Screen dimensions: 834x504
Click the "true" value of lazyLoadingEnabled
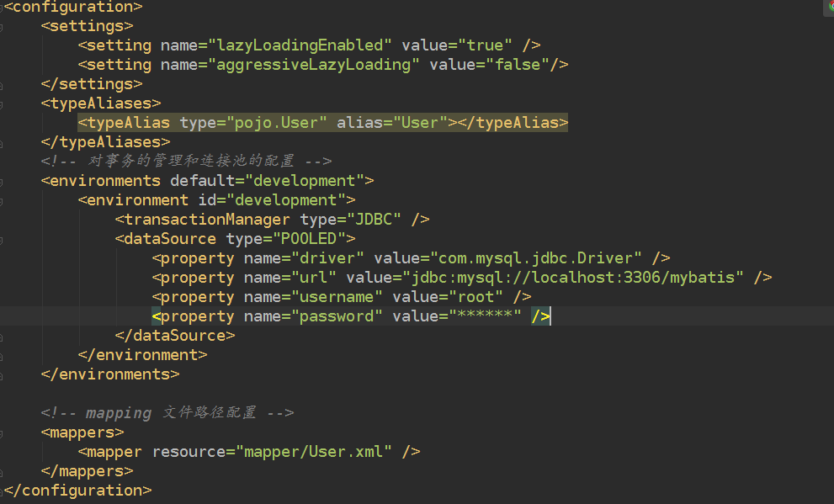[485, 45]
